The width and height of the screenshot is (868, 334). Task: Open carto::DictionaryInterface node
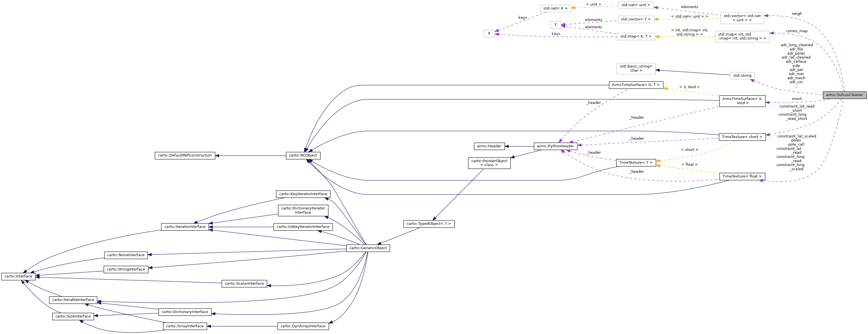(185, 312)
